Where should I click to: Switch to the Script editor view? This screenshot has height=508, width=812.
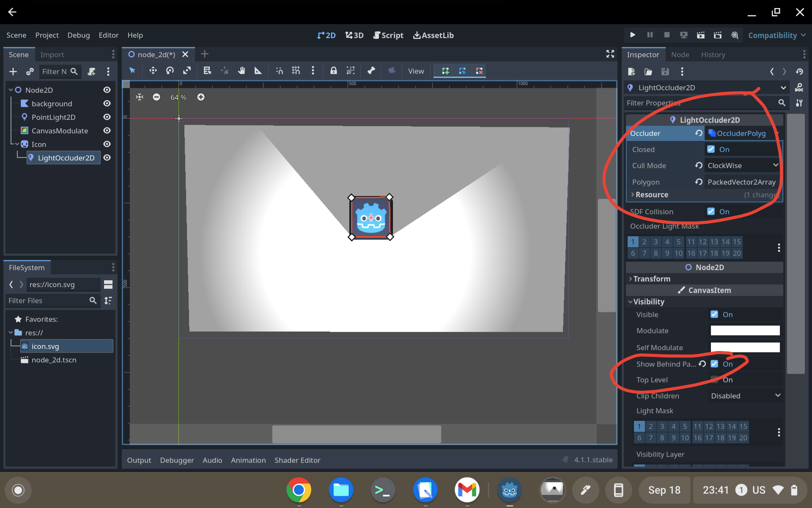coord(388,35)
